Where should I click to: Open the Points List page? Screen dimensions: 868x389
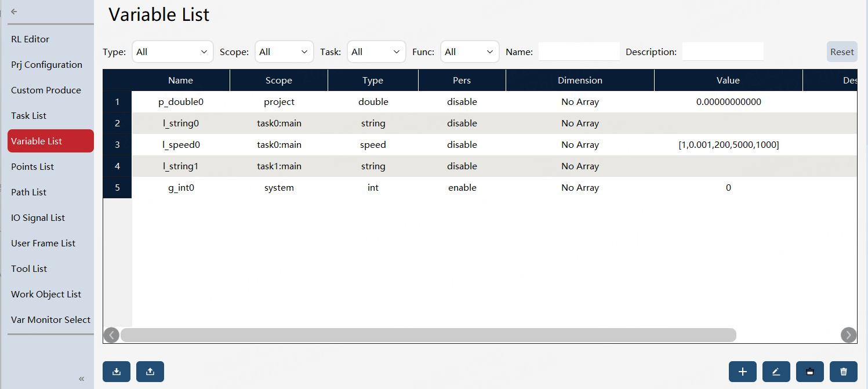(x=50, y=167)
